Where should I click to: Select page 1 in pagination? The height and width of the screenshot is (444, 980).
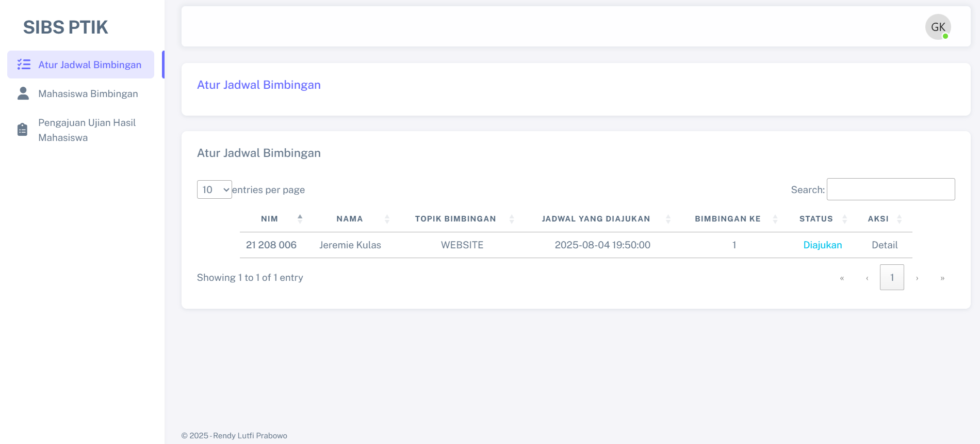892,277
